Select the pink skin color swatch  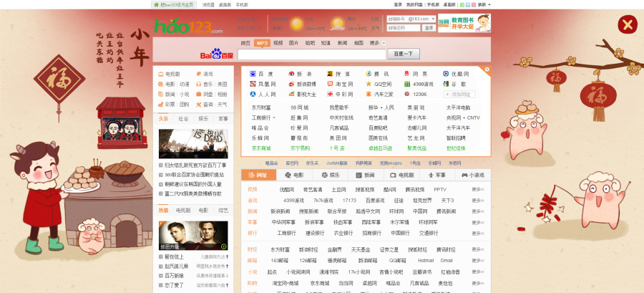click(x=474, y=5)
